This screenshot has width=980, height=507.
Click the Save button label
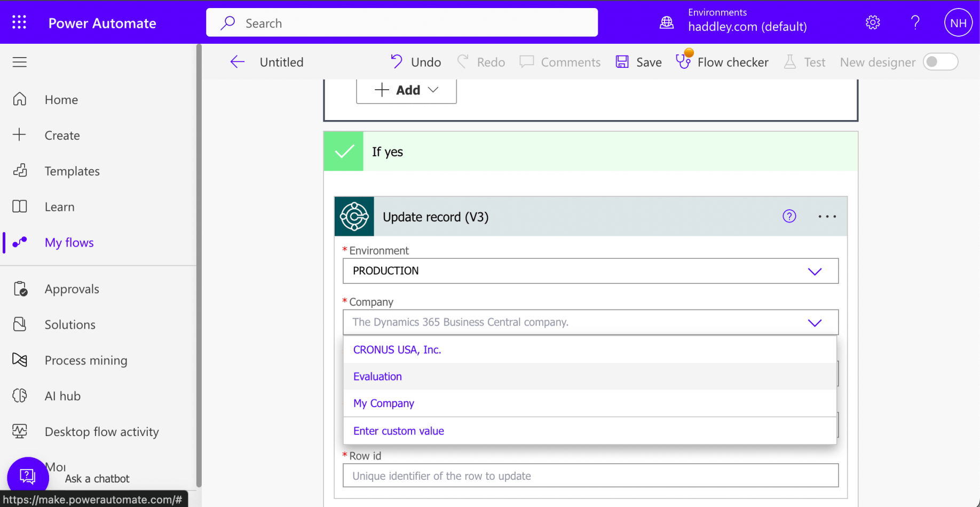649,62
